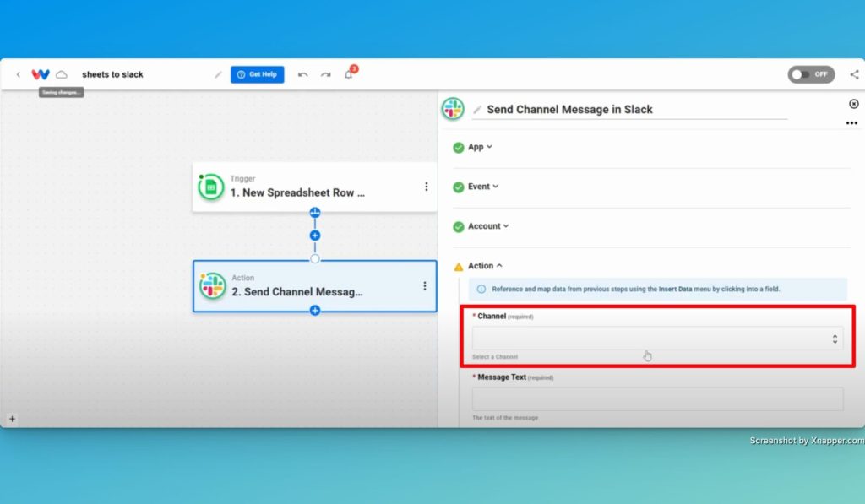
Task: Click the Slack logo in panel header
Action: [453, 109]
